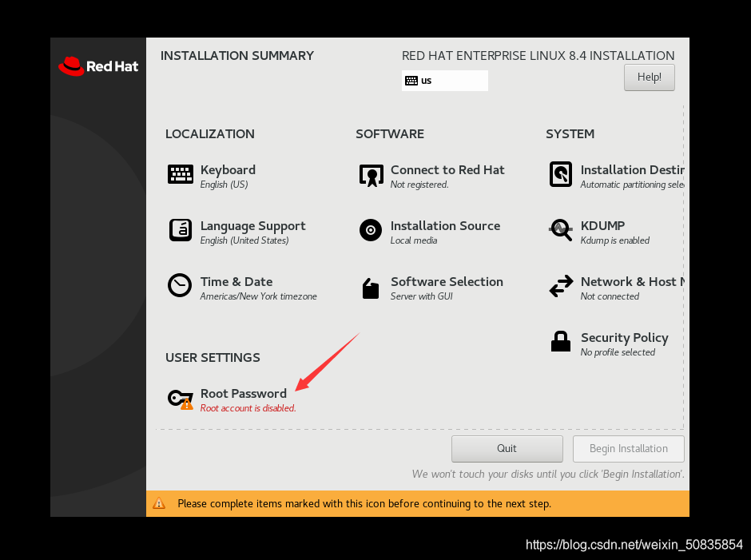This screenshot has height=560, width=751.
Task: Click 'English (United States)' text
Action: coord(244,240)
